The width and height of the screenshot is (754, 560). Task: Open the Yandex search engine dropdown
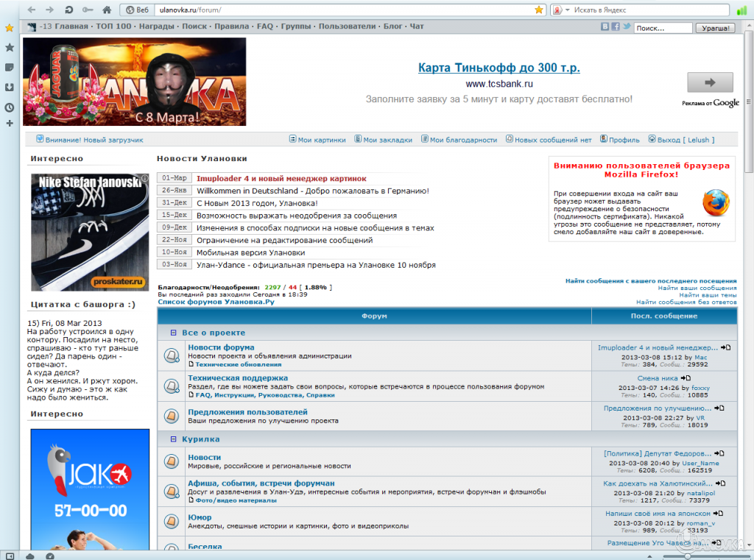pyautogui.click(x=567, y=10)
